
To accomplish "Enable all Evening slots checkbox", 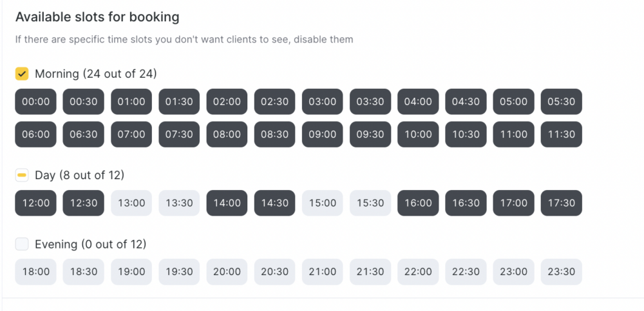I will tap(22, 244).
